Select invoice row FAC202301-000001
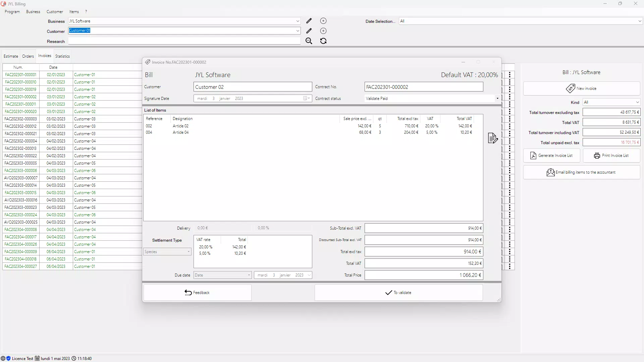 tap(72, 75)
